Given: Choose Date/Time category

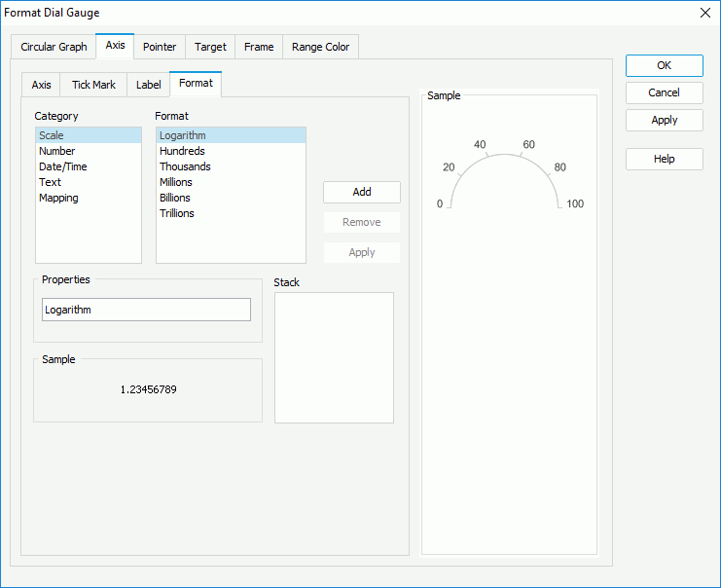Looking at the screenshot, I should point(89,166).
